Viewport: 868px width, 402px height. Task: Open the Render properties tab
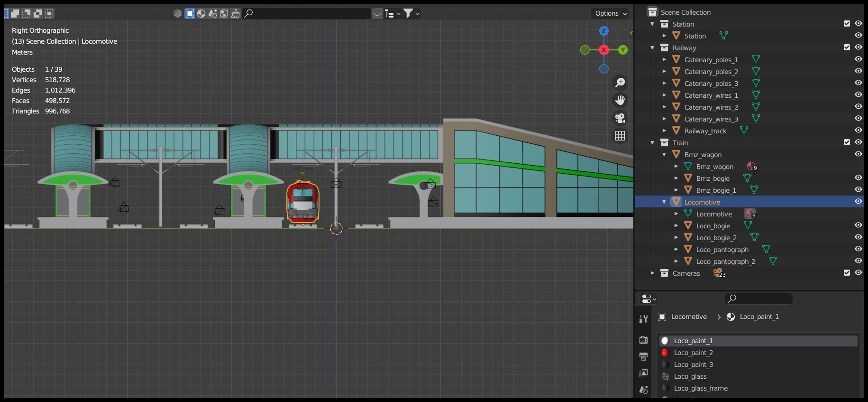[643, 340]
